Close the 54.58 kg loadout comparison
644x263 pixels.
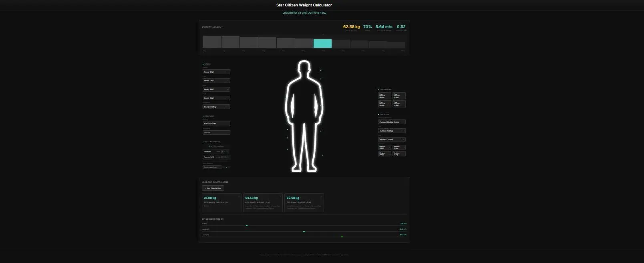click(x=280, y=196)
